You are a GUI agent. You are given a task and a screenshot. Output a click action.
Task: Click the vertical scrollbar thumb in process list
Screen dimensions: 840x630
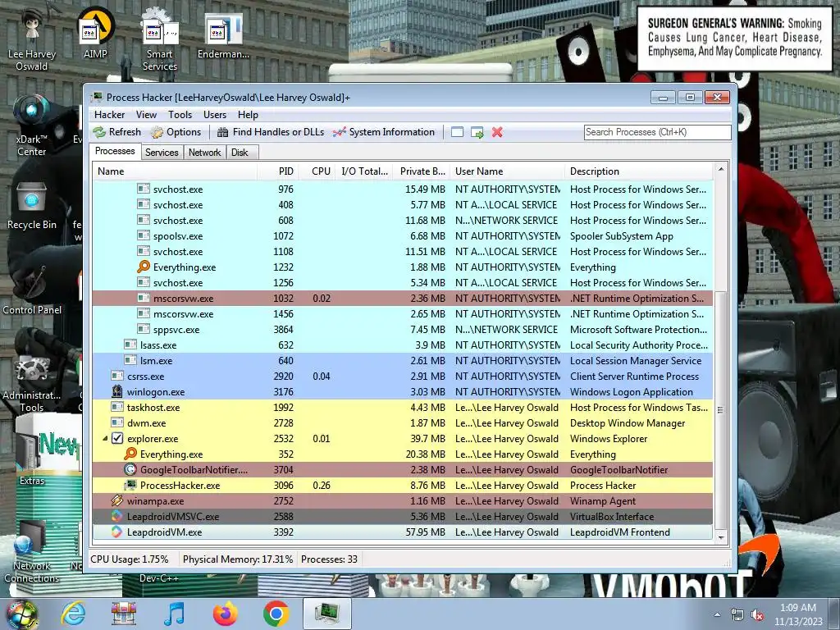pos(720,410)
